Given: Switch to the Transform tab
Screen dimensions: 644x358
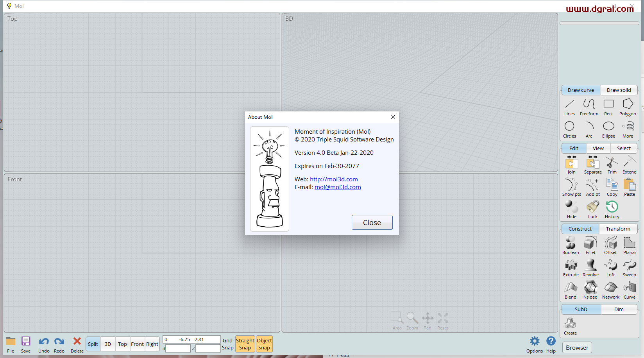Looking at the screenshot, I should pos(618,229).
